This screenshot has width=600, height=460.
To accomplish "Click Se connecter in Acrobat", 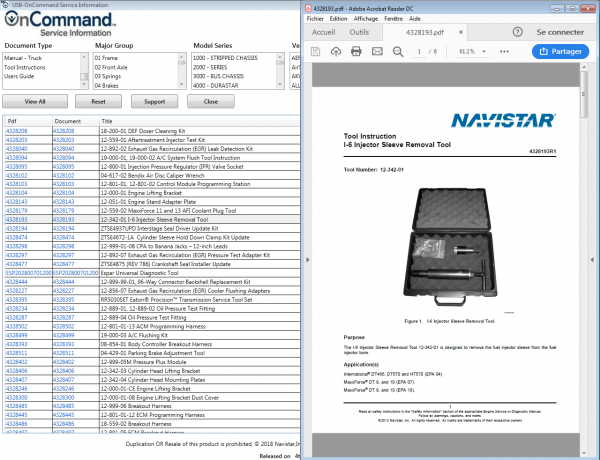I will point(560,32).
